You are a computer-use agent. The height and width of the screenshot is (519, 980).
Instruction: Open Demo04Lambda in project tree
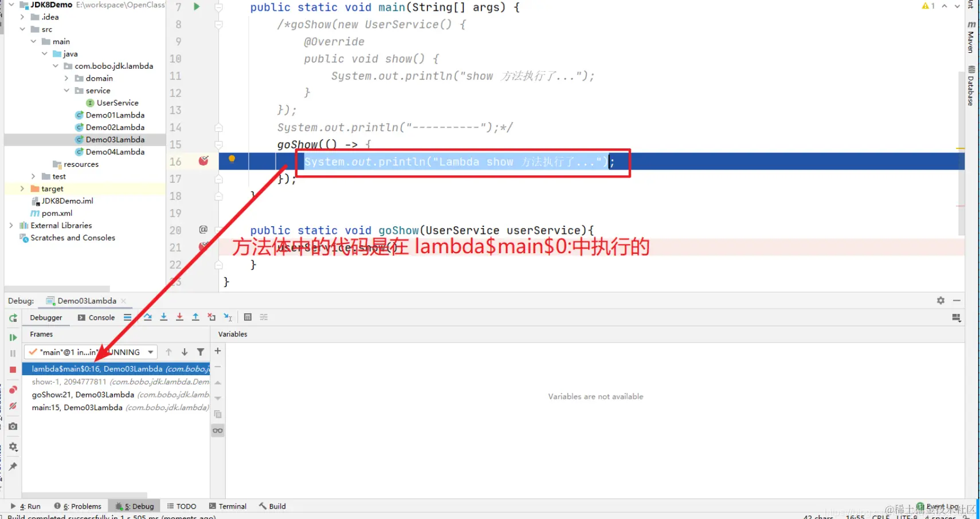115,152
